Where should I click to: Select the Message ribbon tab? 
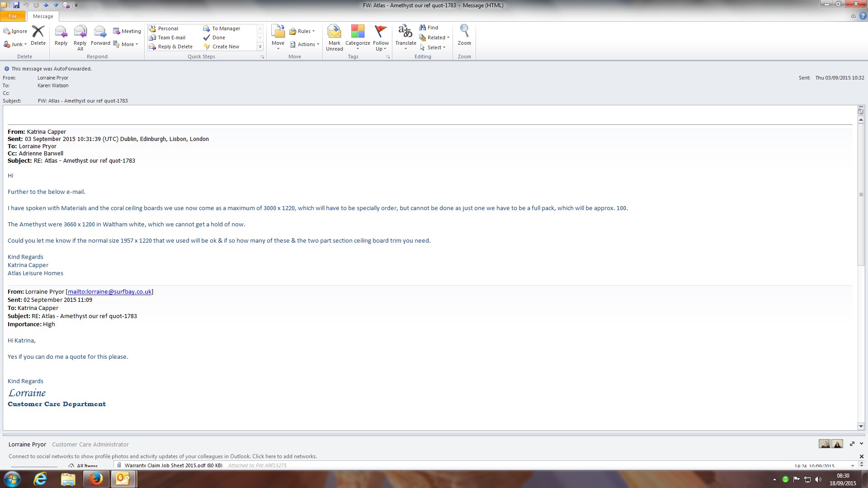pos(43,16)
